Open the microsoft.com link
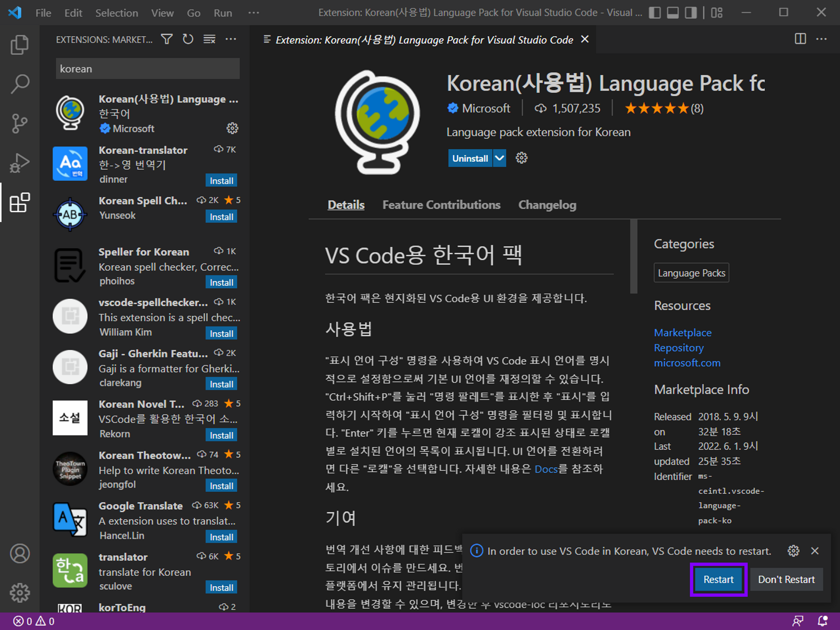Viewport: 840px width, 630px height. pyautogui.click(x=687, y=363)
